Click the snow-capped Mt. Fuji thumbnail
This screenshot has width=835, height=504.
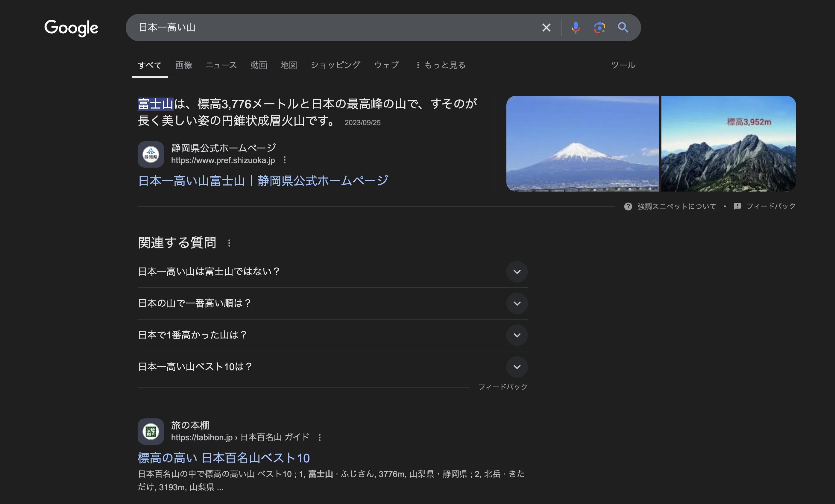[582, 144]
